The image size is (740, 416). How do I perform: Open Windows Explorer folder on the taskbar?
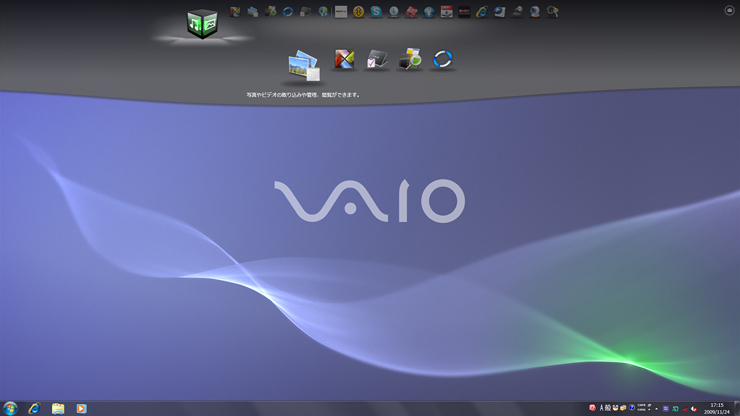coord(58,408)
